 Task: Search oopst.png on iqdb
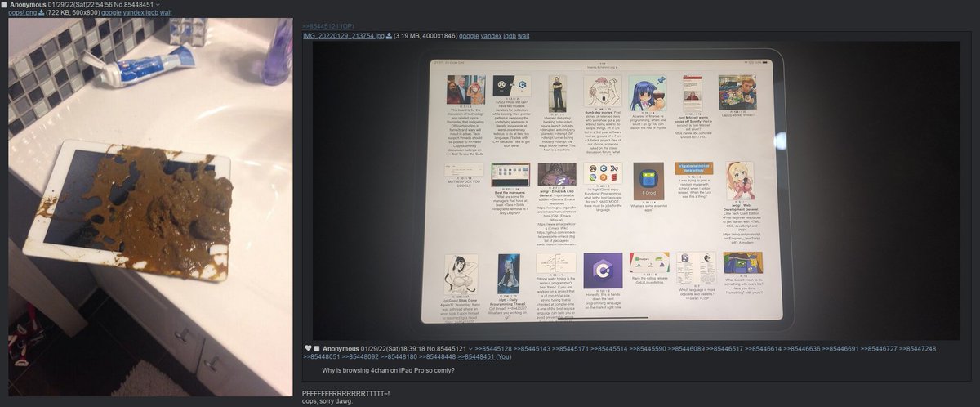(152, 13)
